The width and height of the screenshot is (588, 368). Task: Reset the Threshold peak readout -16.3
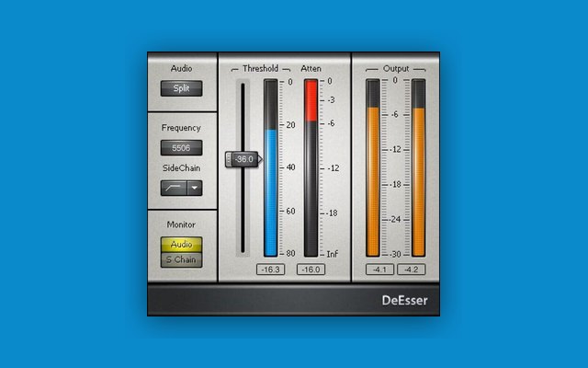click(271, 270)
